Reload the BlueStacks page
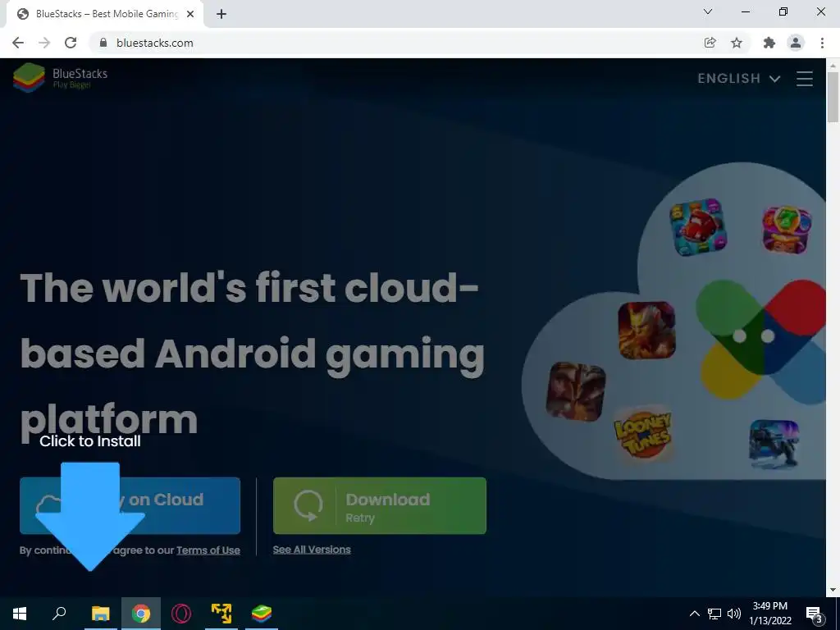The width and height of the screenshot is (840, 630). pyautogui.click(x=71, y=43)
